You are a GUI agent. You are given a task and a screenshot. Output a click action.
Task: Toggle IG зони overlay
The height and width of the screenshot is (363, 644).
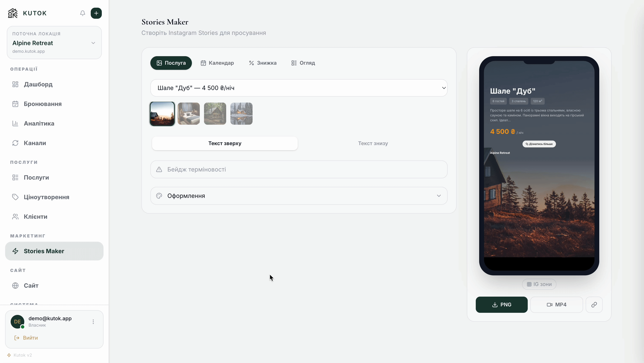[539, 284]
